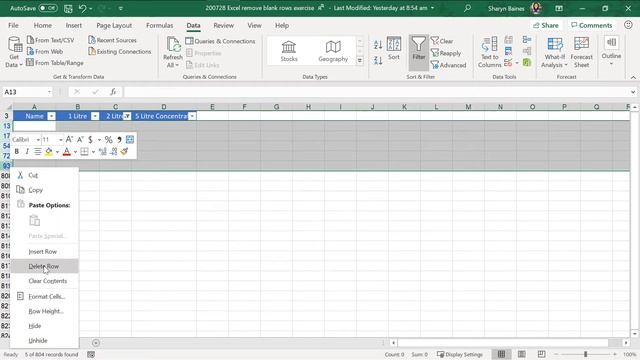The width and height of the screenshot is (640, 360).
Task: Open Recent Sources
Action: 112,40
